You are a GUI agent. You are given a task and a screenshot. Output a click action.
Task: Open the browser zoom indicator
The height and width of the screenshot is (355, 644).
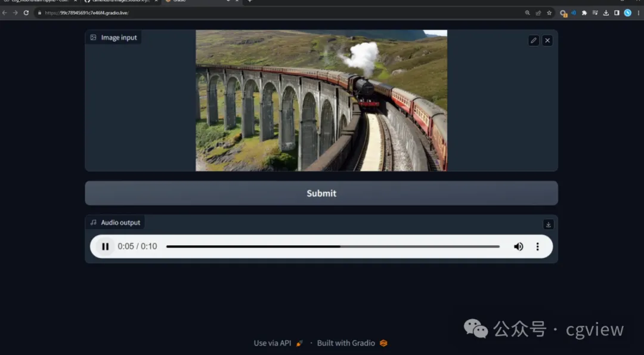[527, 13]
